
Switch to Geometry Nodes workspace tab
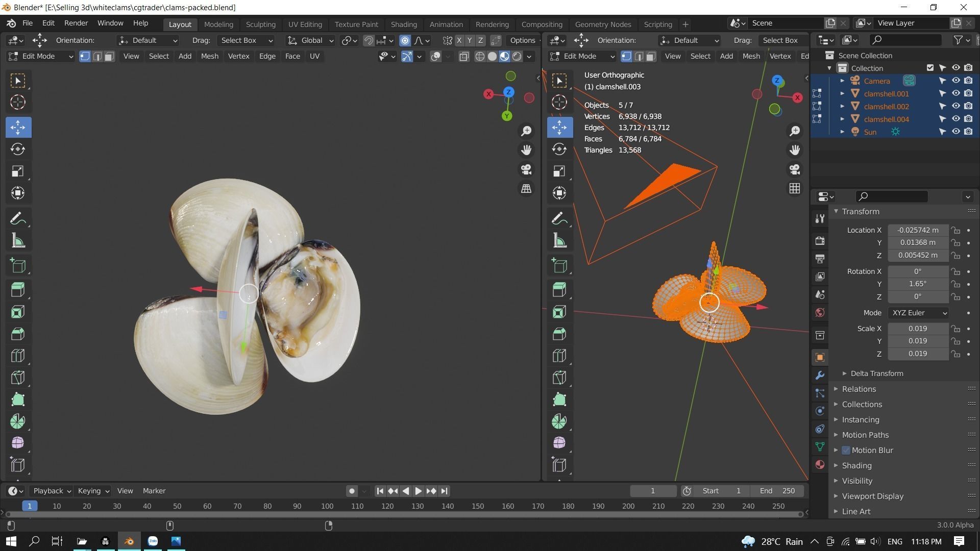[x=603, y=24]
